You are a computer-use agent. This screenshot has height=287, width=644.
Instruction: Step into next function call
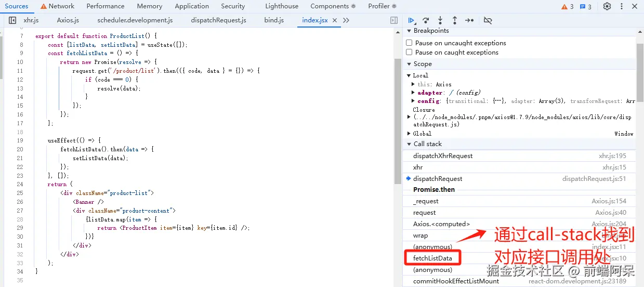[x=440, y=20]
